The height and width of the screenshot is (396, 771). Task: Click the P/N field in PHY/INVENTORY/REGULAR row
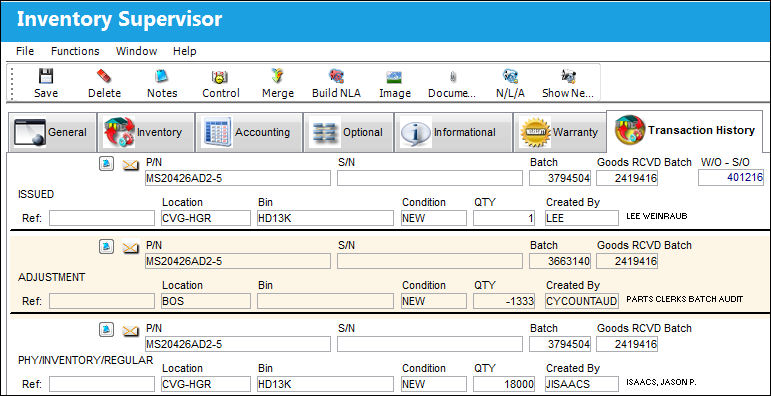click(238, 344)
